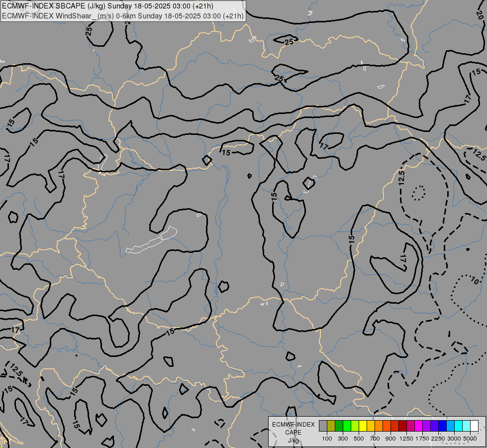Image resolution: width=487 pixels, height=448 pixels.
Task: Click the legend value 700
Action: [375, 439]
